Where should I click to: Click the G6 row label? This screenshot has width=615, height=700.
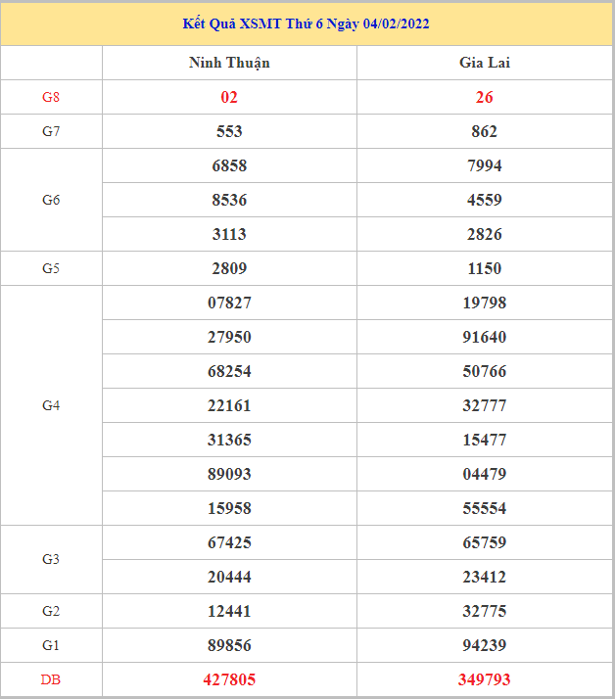click(51, 200)
